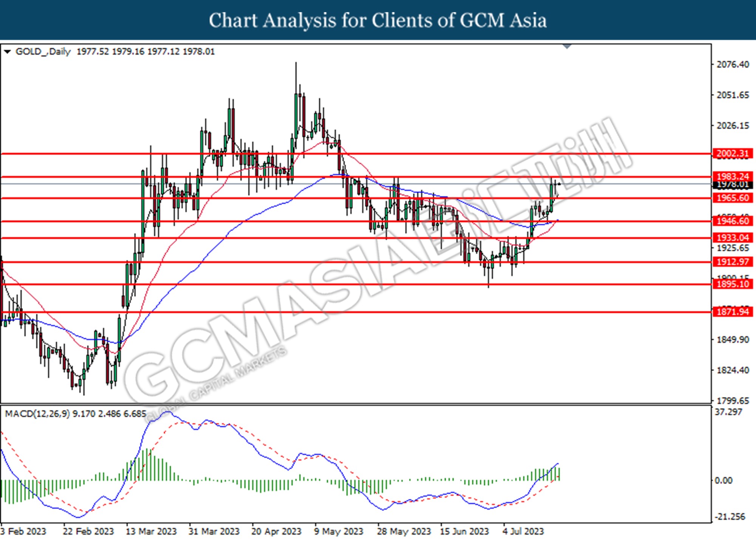The height and width of the screenshot is (540, 756).
Task: Click the MACD 0.00 scale value
Action: (723, 480)
